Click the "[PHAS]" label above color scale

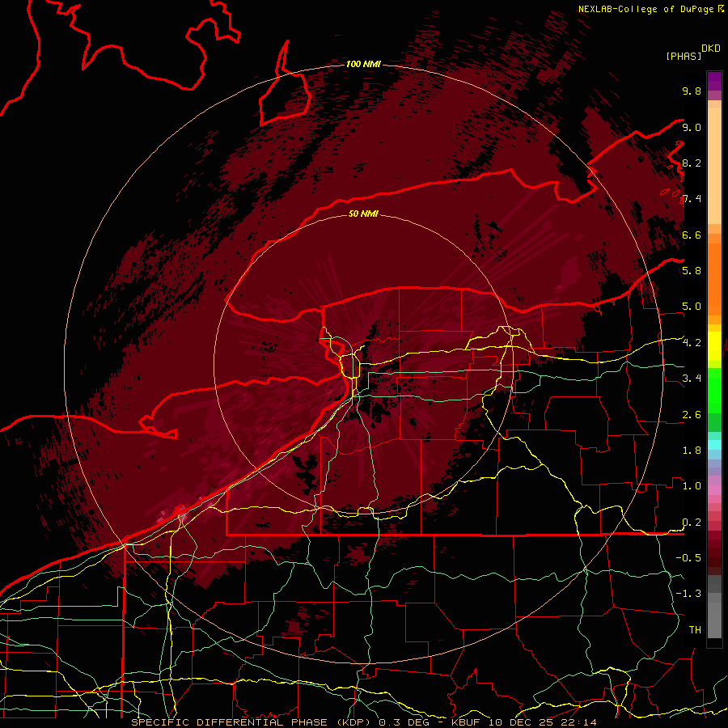684,57
